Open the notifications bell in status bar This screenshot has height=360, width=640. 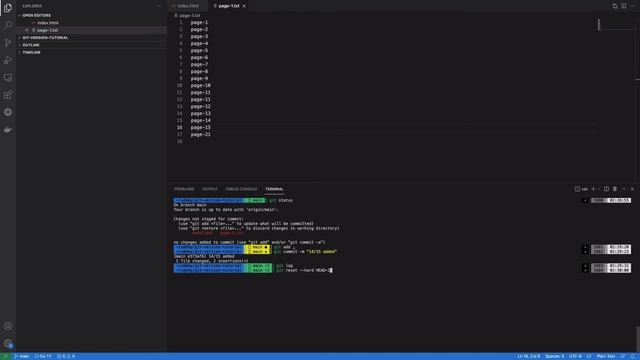click(633, 356)
